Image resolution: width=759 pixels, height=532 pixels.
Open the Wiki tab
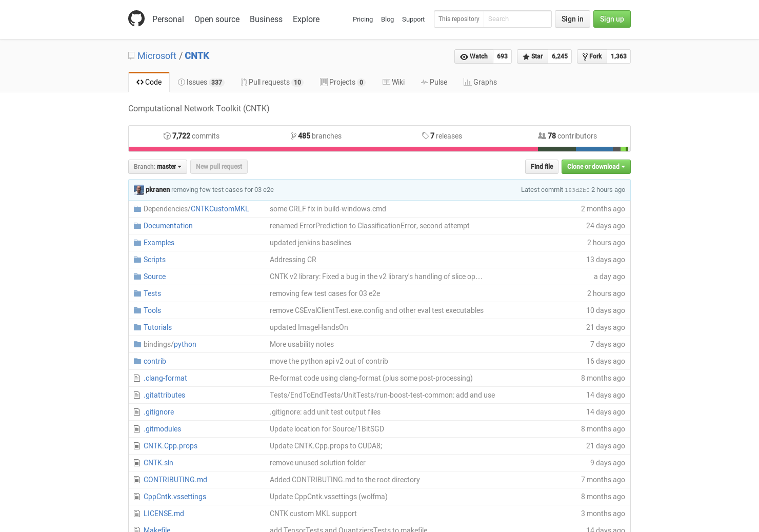pos(393,82)
